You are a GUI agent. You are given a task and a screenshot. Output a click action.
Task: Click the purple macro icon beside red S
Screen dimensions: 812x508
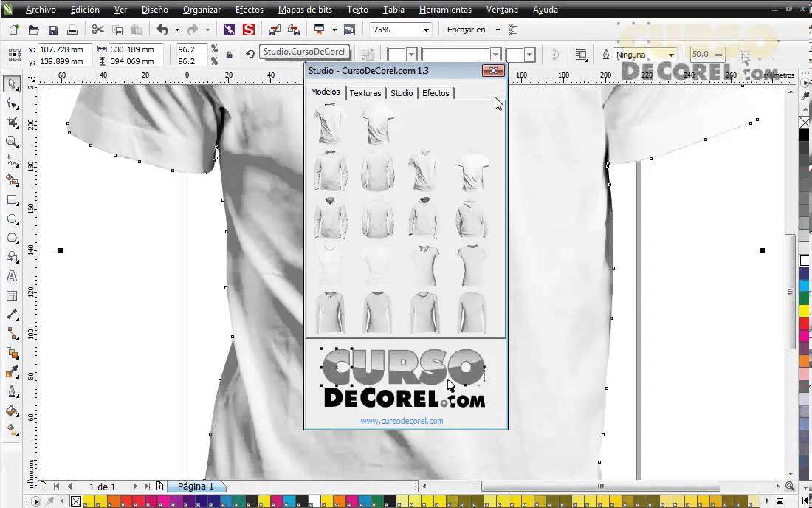click(x=230, y=30)
